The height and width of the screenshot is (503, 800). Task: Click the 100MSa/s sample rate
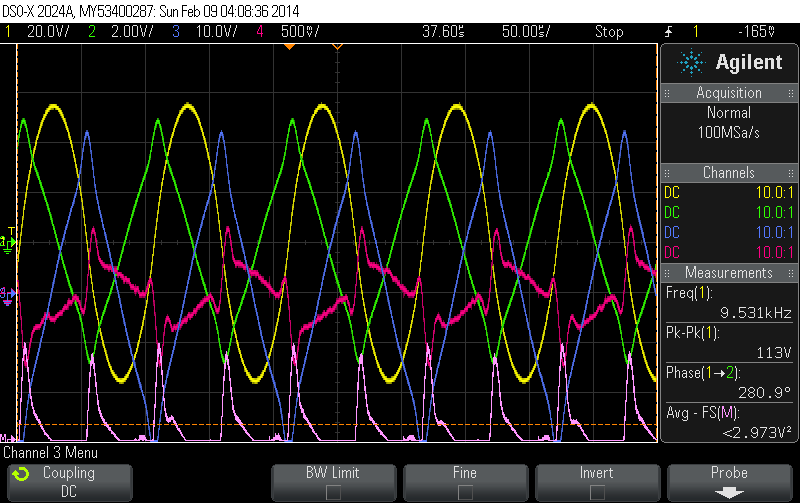click(729, 133)
